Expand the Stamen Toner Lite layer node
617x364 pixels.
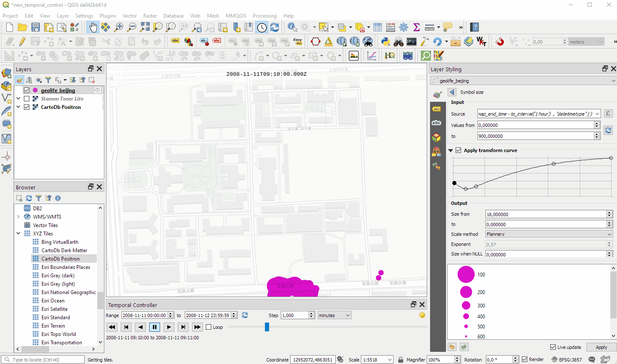coord(18,99)
